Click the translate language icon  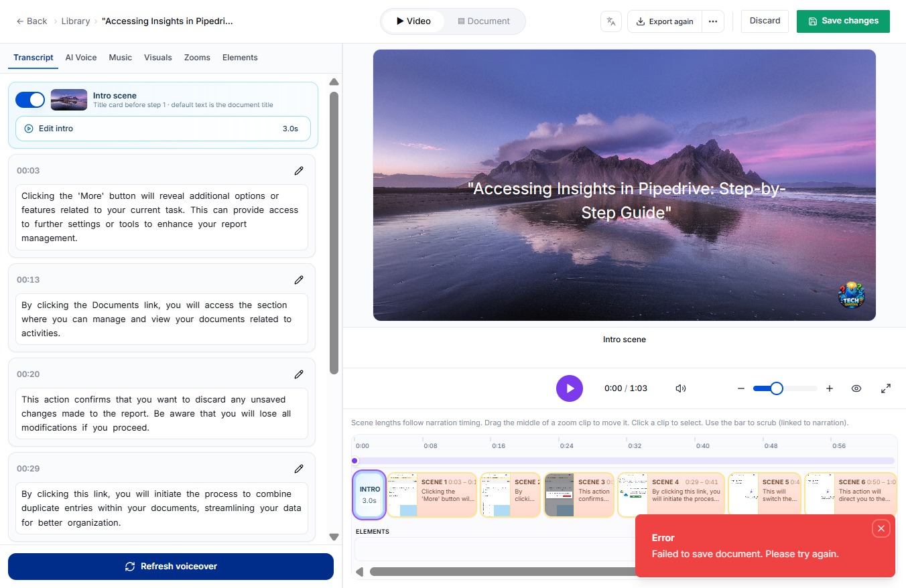pyautogui.click(x=611, y=21)
